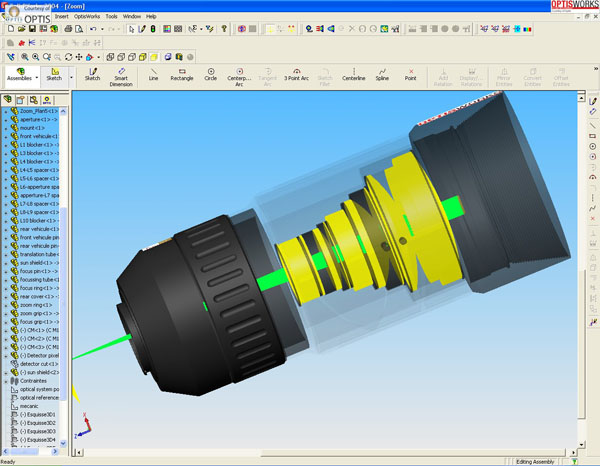This screenshot has width=600, height=466.
Task: Select the Pan view tool
Action: pos(79,57)
